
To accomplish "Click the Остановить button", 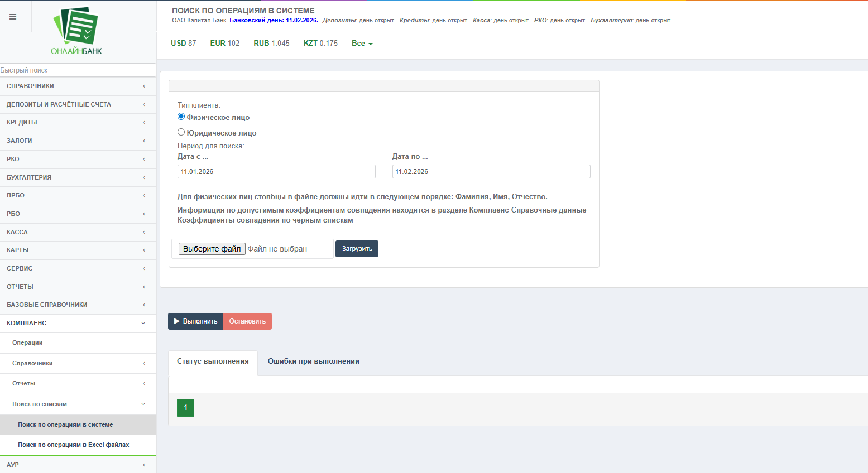I will point(247,321).
